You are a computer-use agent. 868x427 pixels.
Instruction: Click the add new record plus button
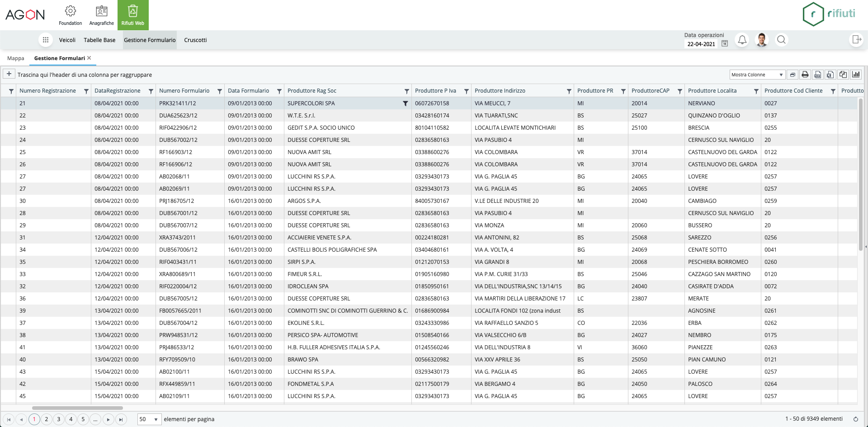pos(9,74)
